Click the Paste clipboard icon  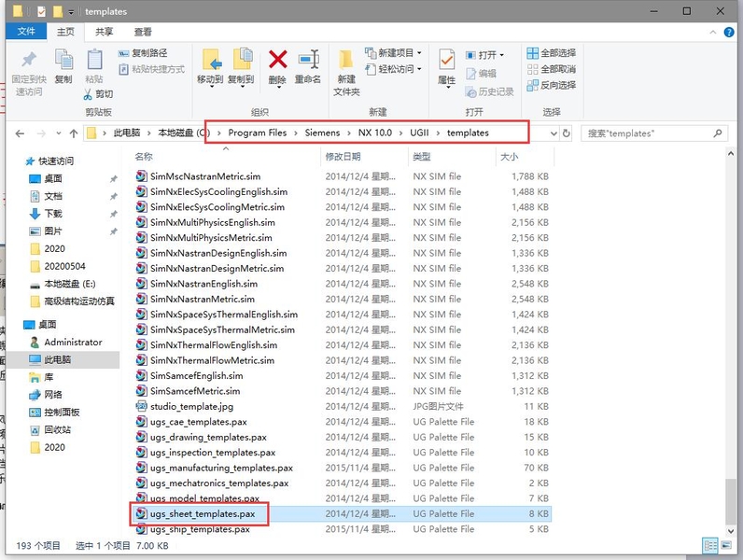point(94,60)
